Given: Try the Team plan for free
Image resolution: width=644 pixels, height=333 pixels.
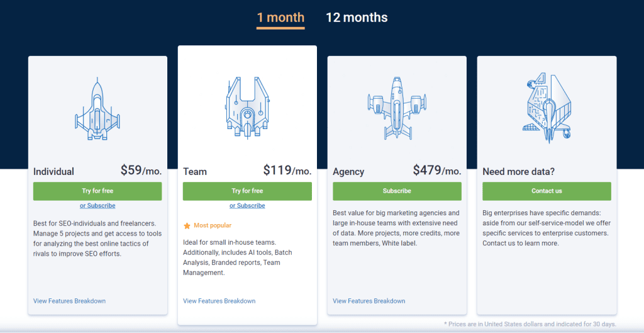Looking at the screenshot, I should 247,191.
